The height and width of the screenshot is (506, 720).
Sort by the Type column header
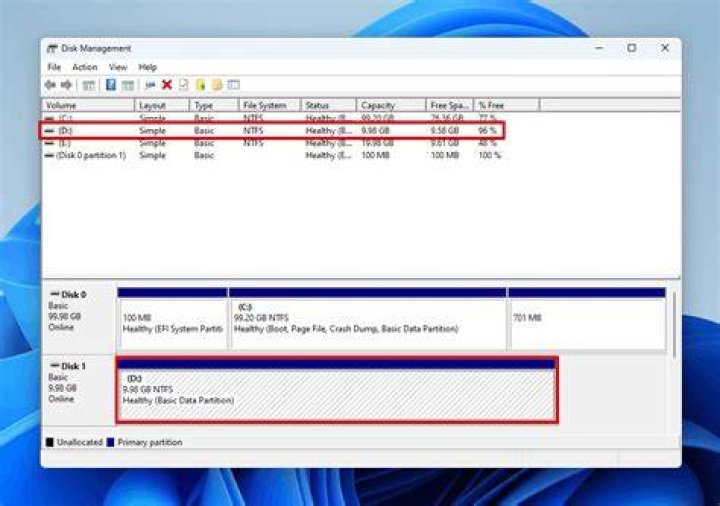[214, 105]
